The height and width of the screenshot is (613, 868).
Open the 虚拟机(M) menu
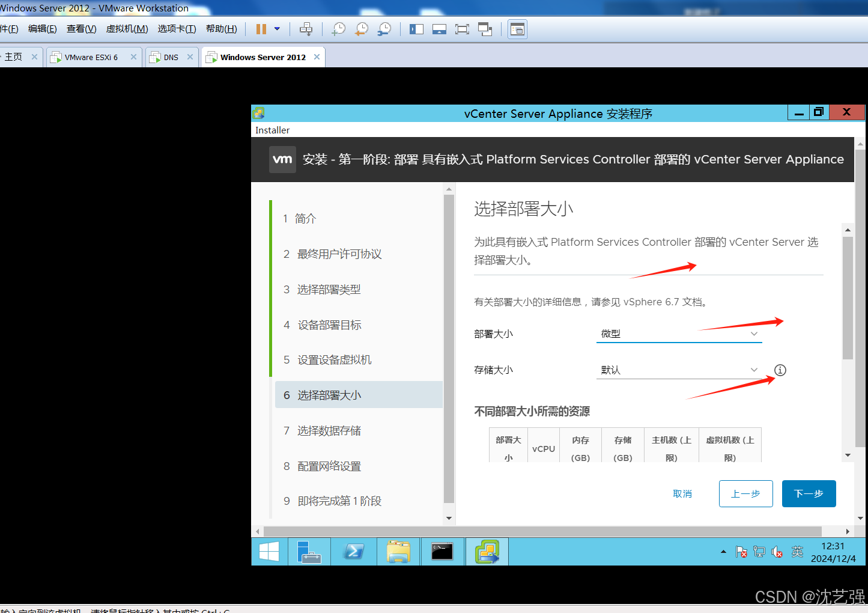[x=127, y=29]
